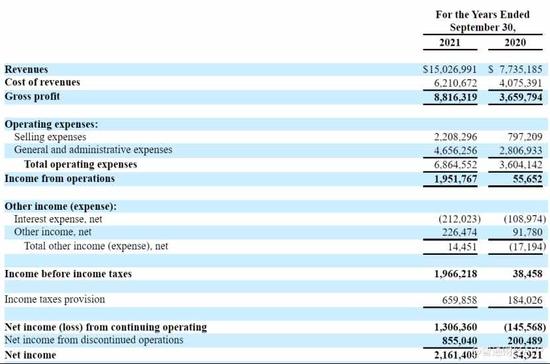Select the 'Income from operations' label
The width and height of the screenshot is (550, 364).
pos(60,178)
